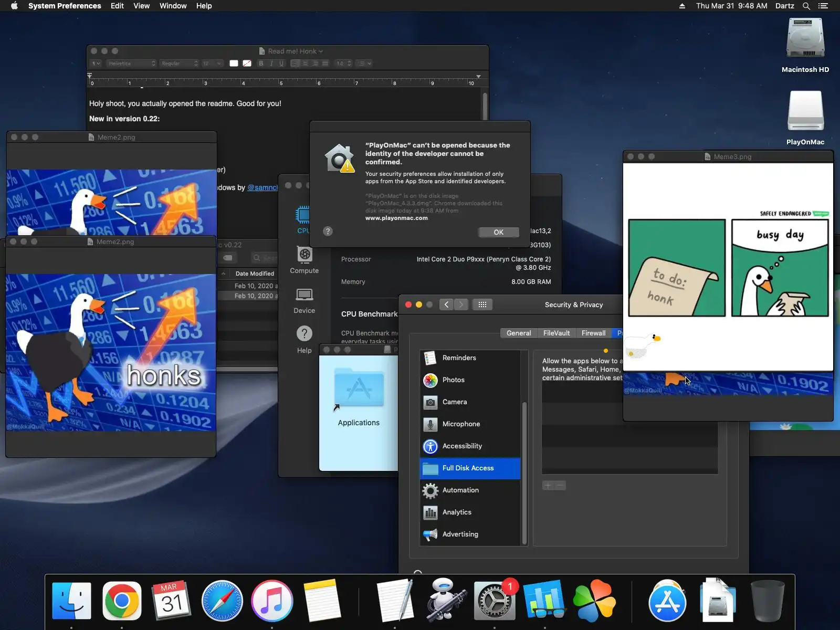Viewport: 840px width, 630px height.
Task: Follow the @samncl link in the readme
Action: click(262, 187)
